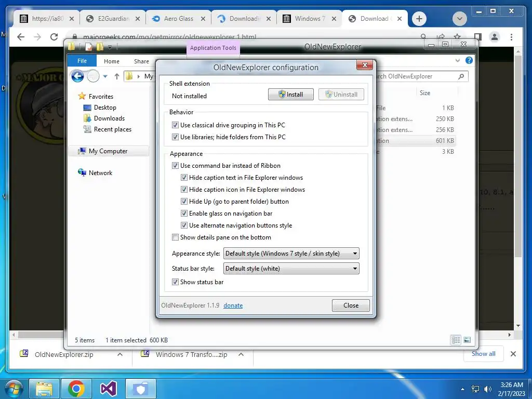
Task: Open the Status bar style dropdown
Action: tap(291, 269)
